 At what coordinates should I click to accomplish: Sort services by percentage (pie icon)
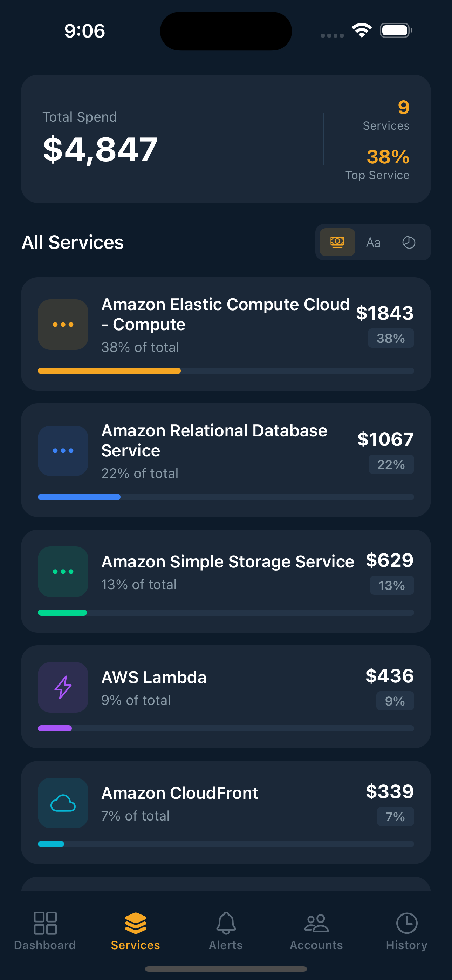click(x=409, y=242)
